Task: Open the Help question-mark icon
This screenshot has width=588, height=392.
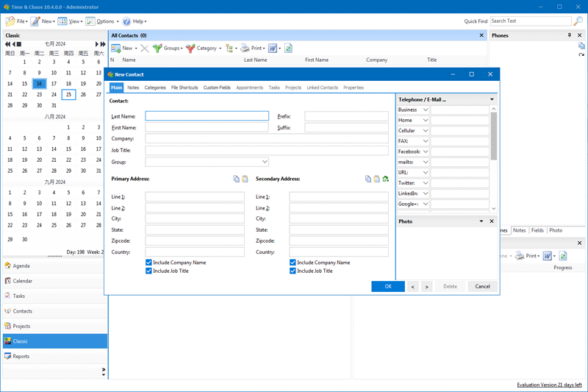Action: click(x=126, y=21)
